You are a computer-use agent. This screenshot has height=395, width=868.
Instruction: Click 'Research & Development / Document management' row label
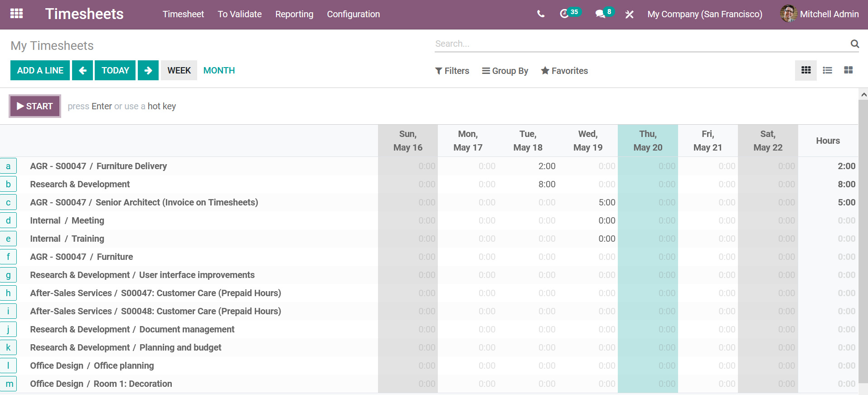pyautogui.click(x=132, y=329)
